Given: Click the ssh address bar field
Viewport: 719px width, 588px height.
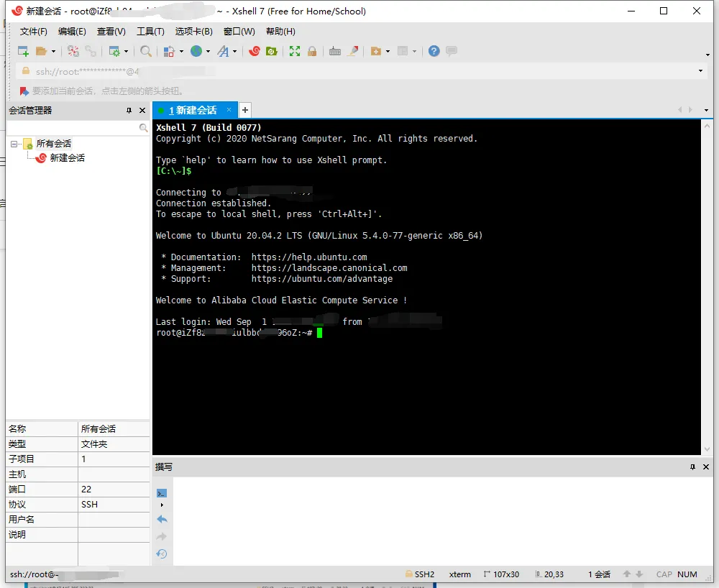Looking at the screenshot, I should tap(360, 71).
